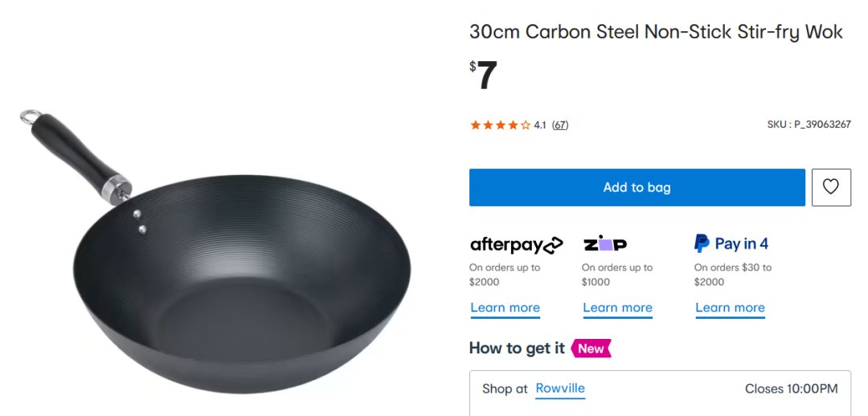Click the $7 price

click(484, 75)
